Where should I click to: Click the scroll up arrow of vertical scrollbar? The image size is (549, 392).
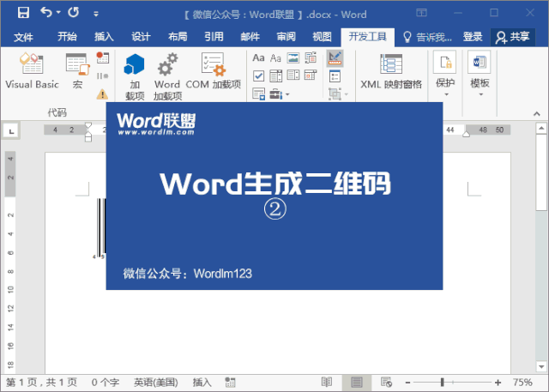pos(541,128)
